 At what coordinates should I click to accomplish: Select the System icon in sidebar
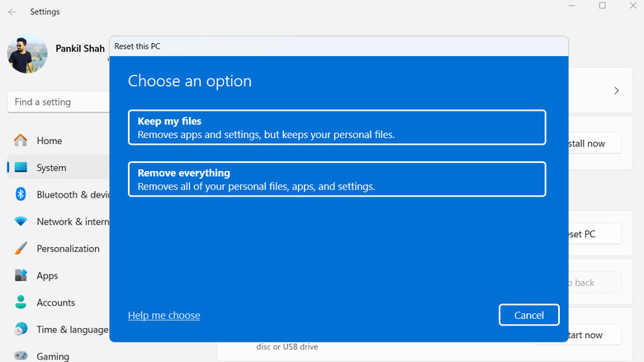21,168
